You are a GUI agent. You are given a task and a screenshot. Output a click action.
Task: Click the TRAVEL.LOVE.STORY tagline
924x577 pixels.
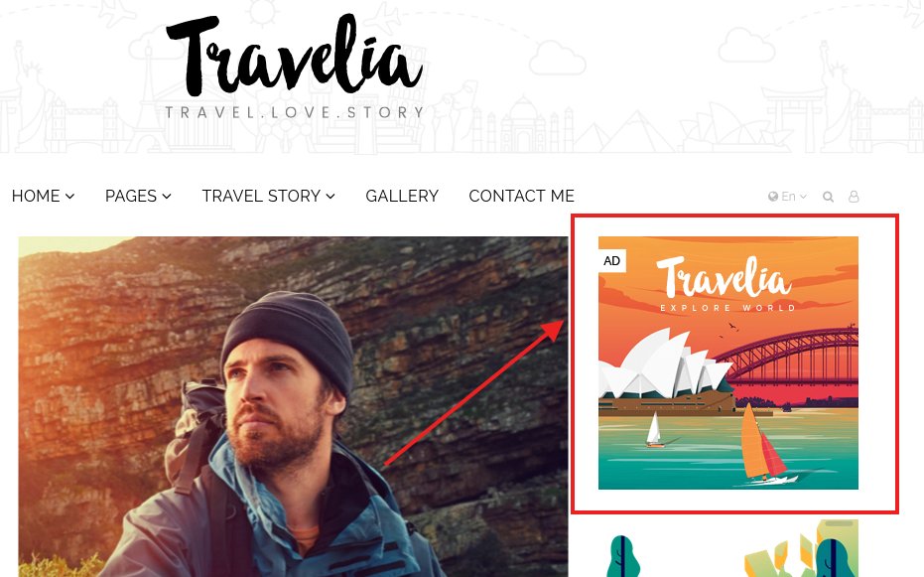tap(295, 112)
